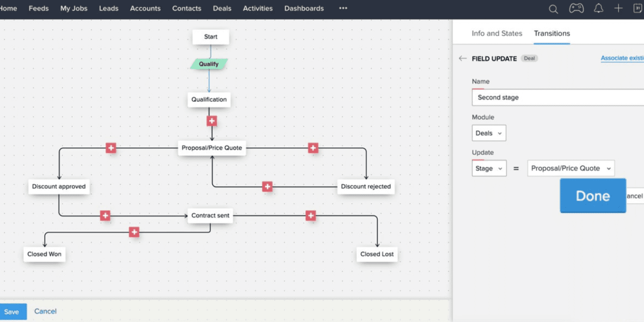Screen dimensions: 644x322
Task: Open the gamepad icon in top bar
Action: 576,9
